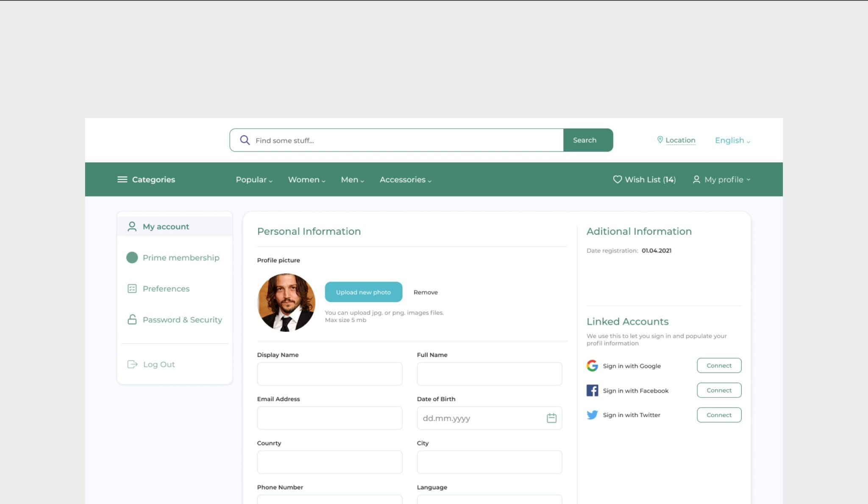Click the Aditional Information heading
This screenshot has height=504, width=868.
(639, 231)
